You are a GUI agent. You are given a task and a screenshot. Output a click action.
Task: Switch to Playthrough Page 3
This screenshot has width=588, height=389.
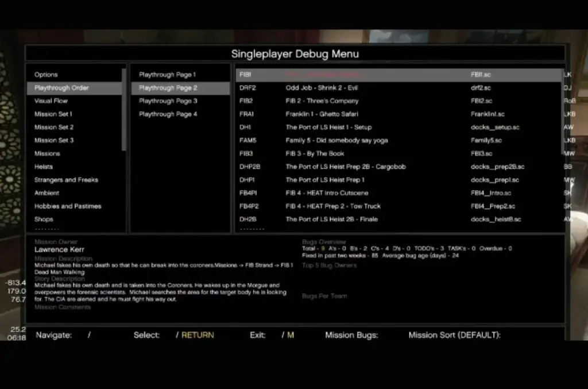168,101
